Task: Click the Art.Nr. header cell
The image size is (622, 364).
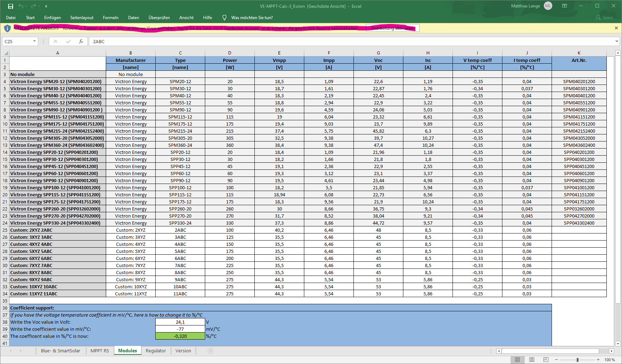Action: pyautogui.click(x=579, y=60)
